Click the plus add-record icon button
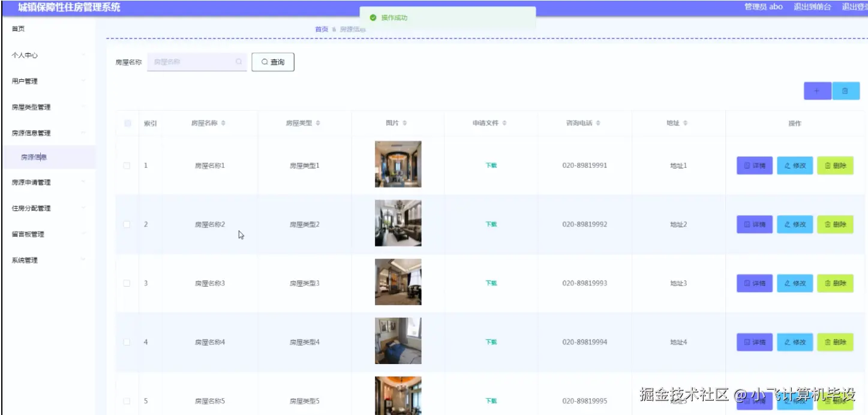The image size is (868, 415). click(816, 91)
